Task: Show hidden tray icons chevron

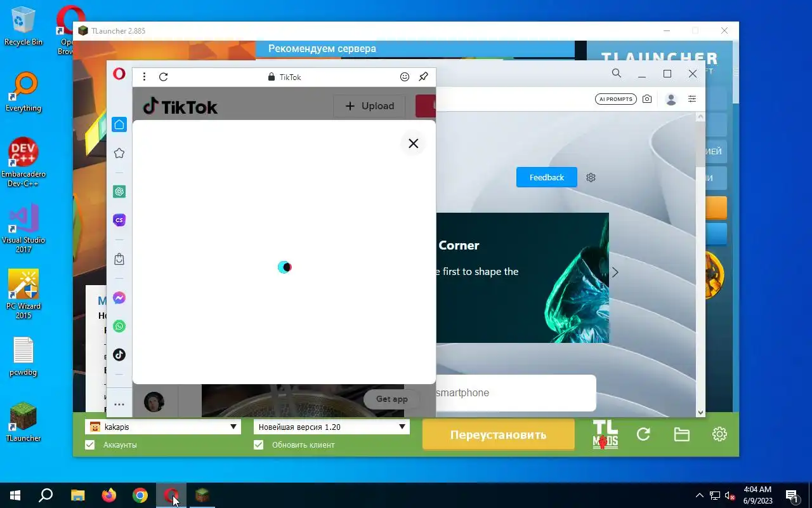Action: pyautogui.click(x=700, y=495)
